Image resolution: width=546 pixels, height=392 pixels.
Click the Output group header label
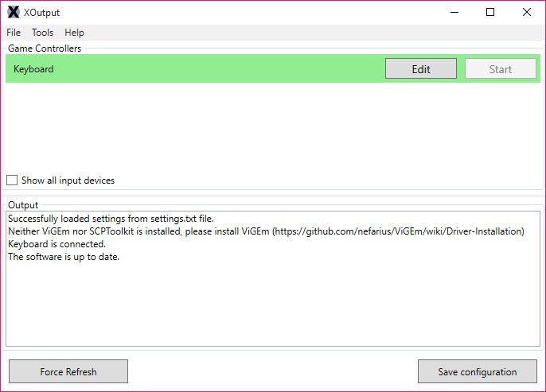23,205
